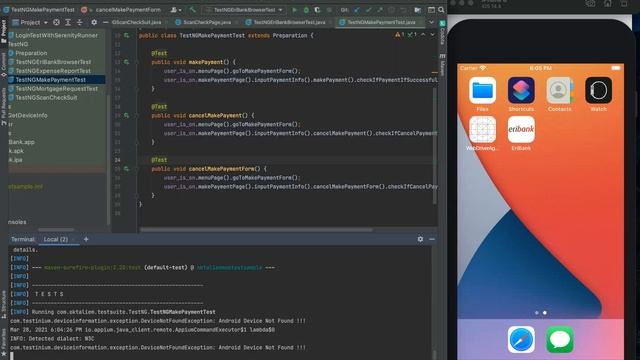Viewport: 640px width, 360px height.
Task: Switch to ScanCheckPage.java tab
Action: coord(203,22)
